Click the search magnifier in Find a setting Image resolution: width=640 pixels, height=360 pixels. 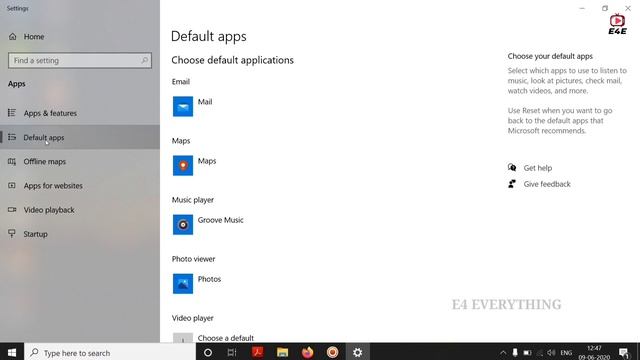(x=144, y=60)
